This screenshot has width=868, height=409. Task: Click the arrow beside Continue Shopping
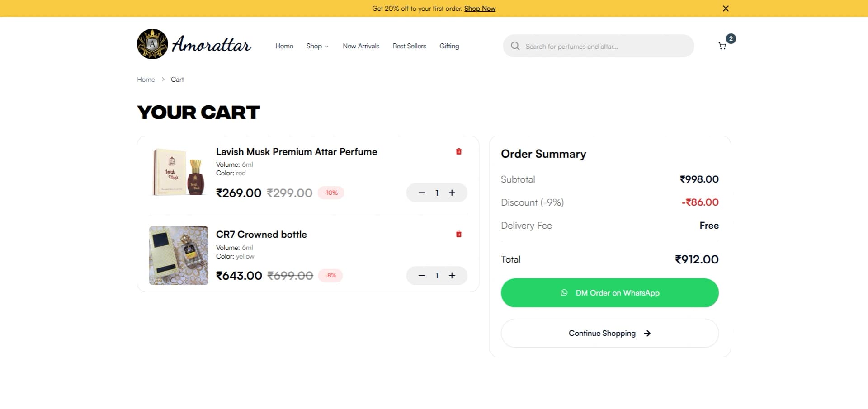point(647,333)
